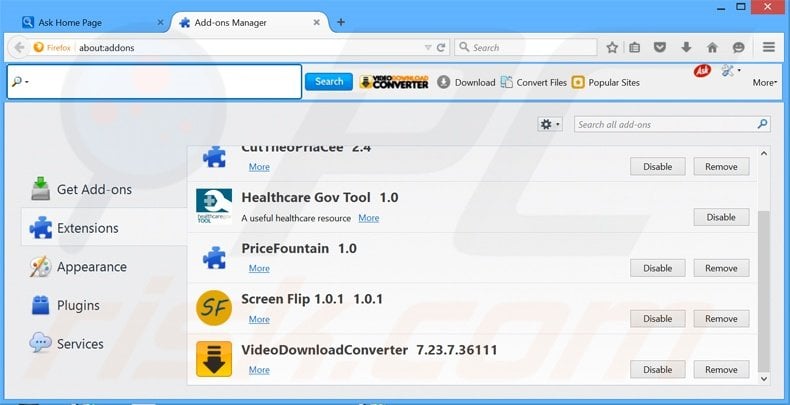Click the VideoDownloadConverter extension icon

click(x=214, y=359)
